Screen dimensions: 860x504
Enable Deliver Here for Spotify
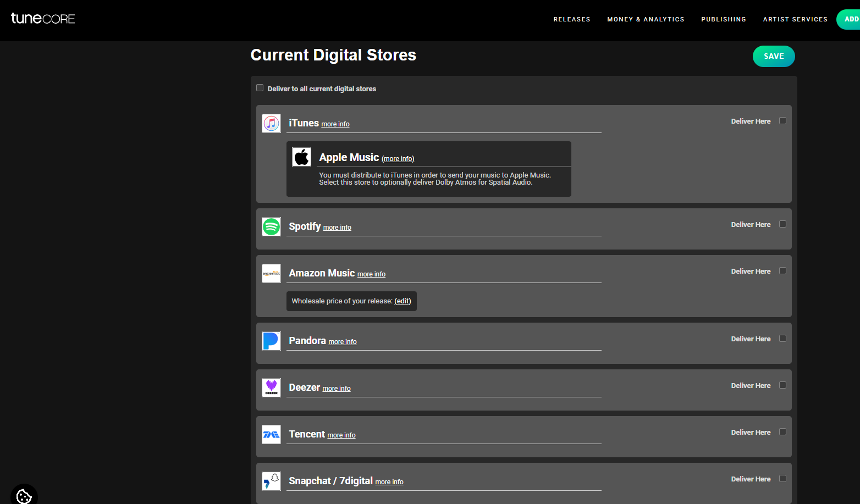[783, 224]
